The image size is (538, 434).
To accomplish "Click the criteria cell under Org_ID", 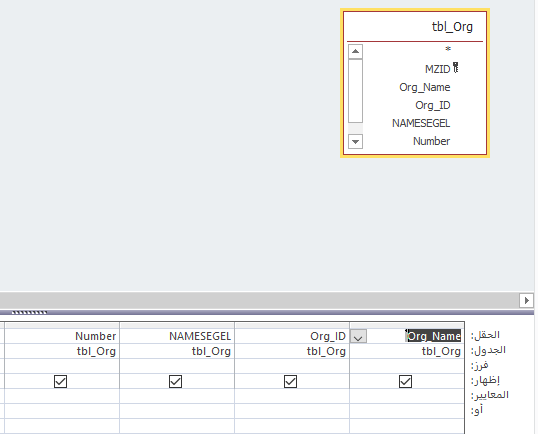I will point(292,396).
